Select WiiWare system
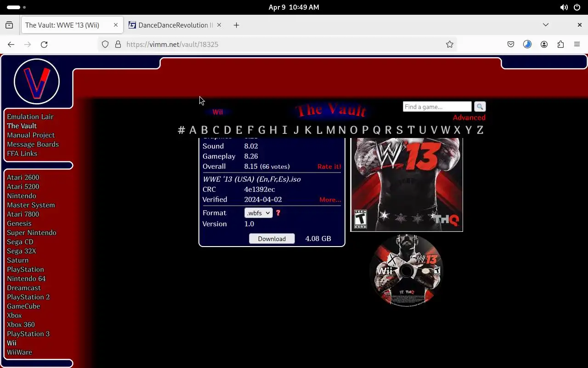 tap(19, 352)
